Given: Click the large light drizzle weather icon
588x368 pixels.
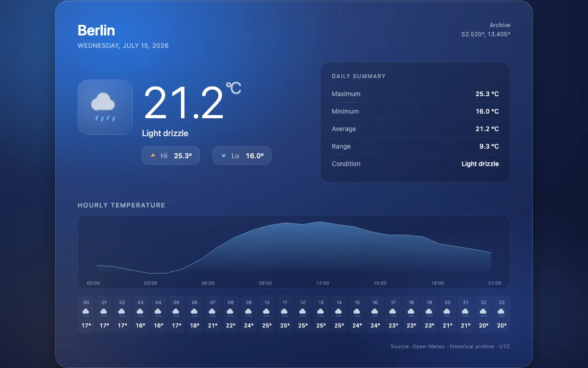Looking at the screenshot, I should click(x=105, y=107).
